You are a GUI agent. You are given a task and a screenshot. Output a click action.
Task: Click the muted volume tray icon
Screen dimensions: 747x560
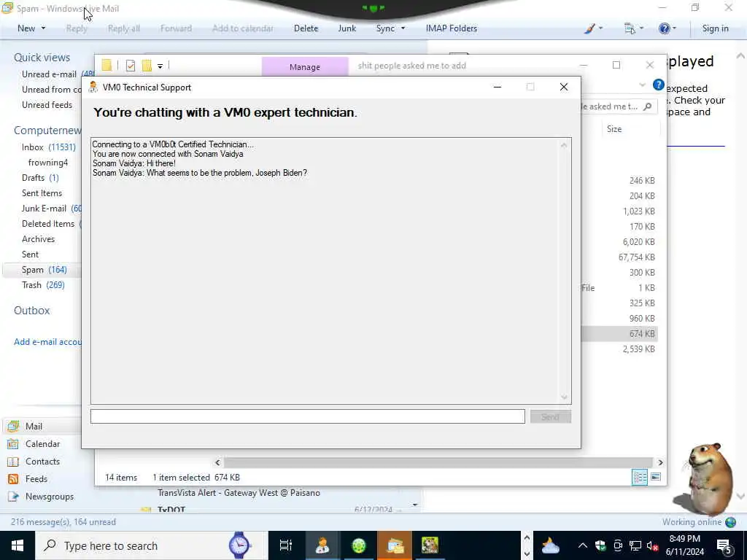[x=652, y=545]
